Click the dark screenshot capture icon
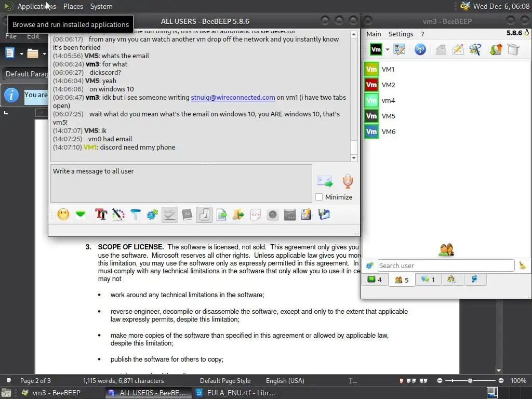 coord(290,215)
